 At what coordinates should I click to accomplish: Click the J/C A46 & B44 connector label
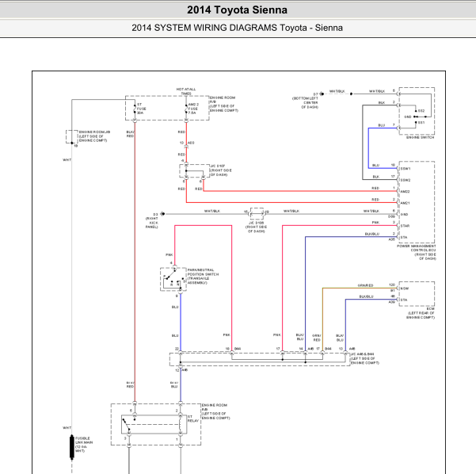coord(365,358)
